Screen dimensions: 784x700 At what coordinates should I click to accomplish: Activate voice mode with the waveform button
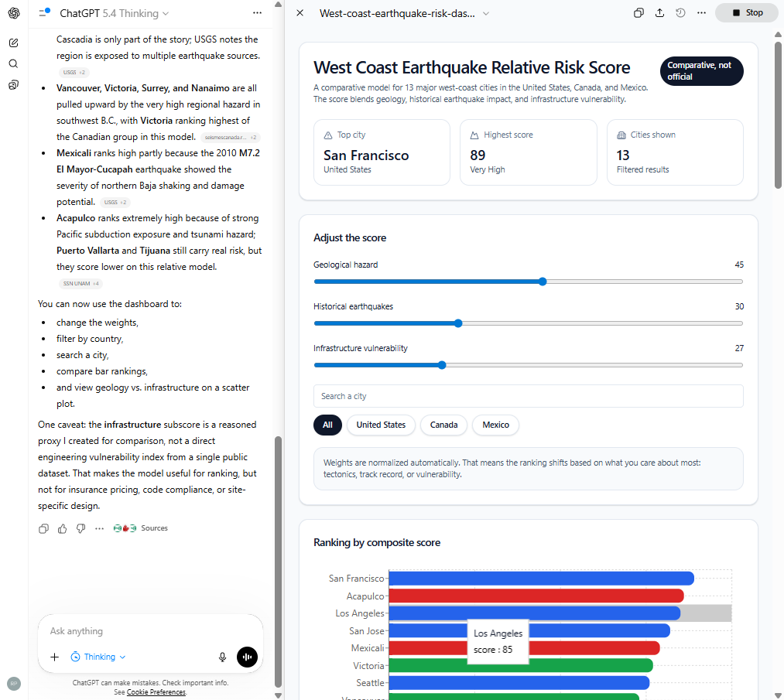pos(247,657)
